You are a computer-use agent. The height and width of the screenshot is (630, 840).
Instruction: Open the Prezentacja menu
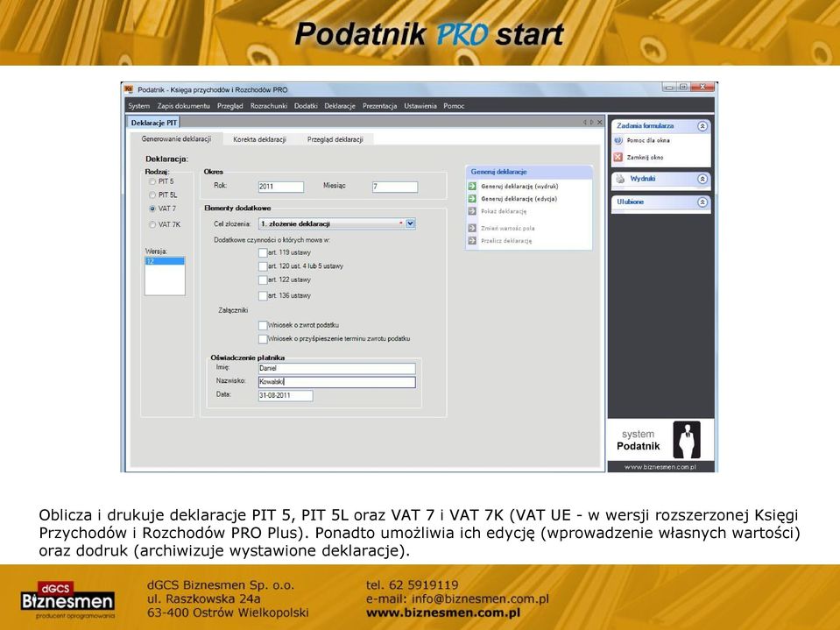click(x=380, y=106)
